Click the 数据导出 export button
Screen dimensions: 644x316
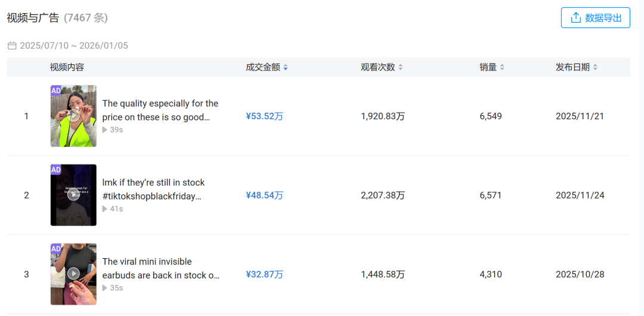coord(595,18)
